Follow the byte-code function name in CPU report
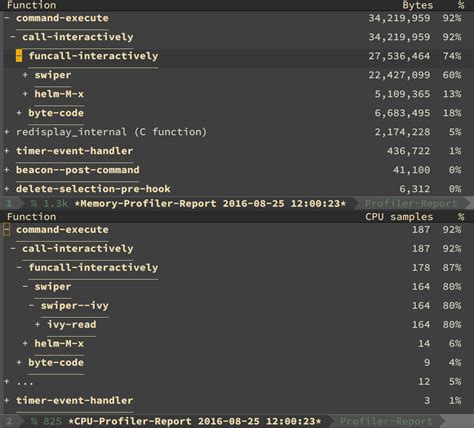Image resolution: width=474 pixels, height=428 pixels. click(56, 363)
